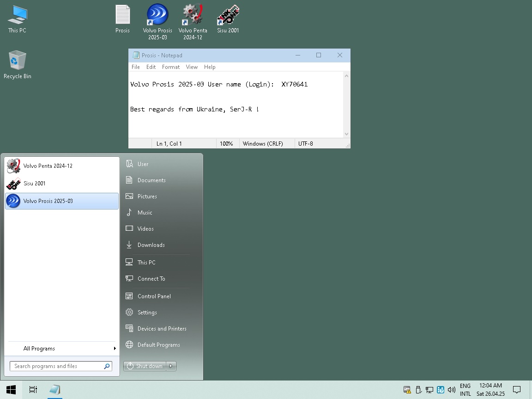Click the Windows Start button

tap(11, 389)
